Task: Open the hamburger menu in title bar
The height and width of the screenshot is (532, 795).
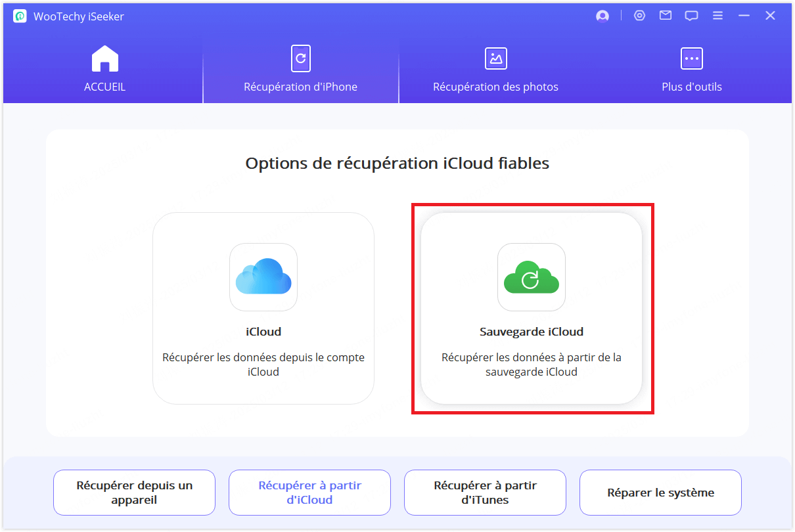Action: (717, 16)
